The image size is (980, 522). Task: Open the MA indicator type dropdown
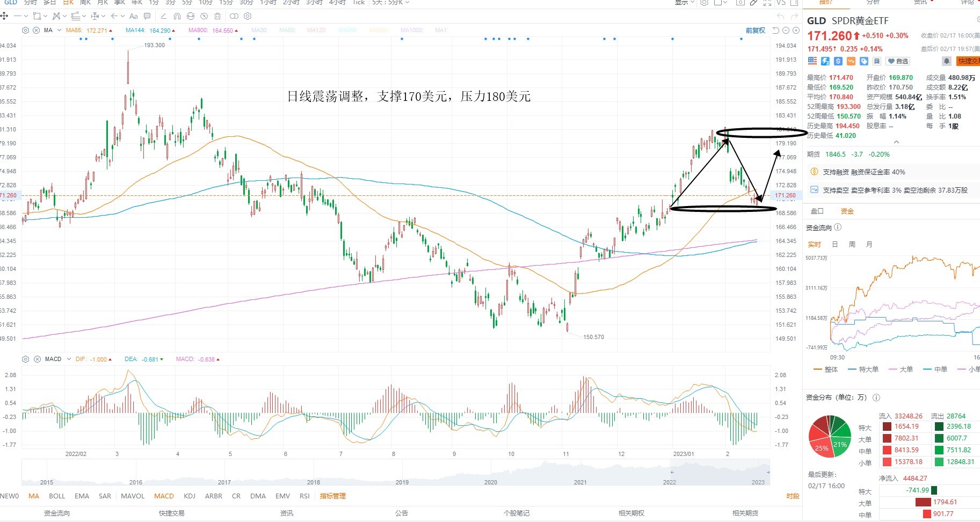point(59,30)
